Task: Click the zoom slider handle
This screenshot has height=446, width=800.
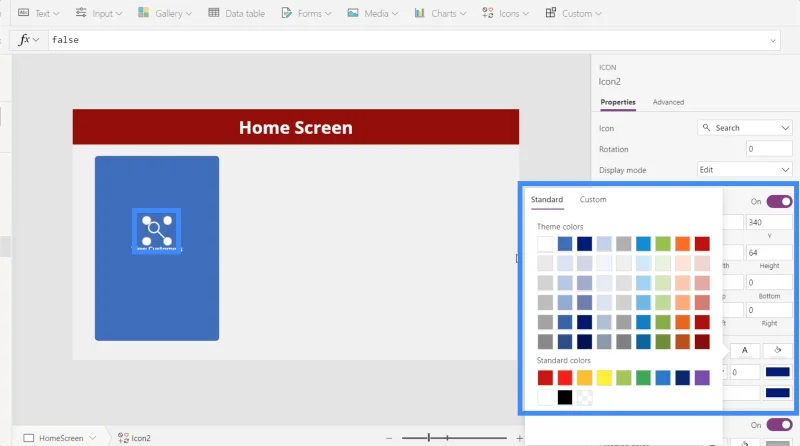Action: (x=429, y=437)
